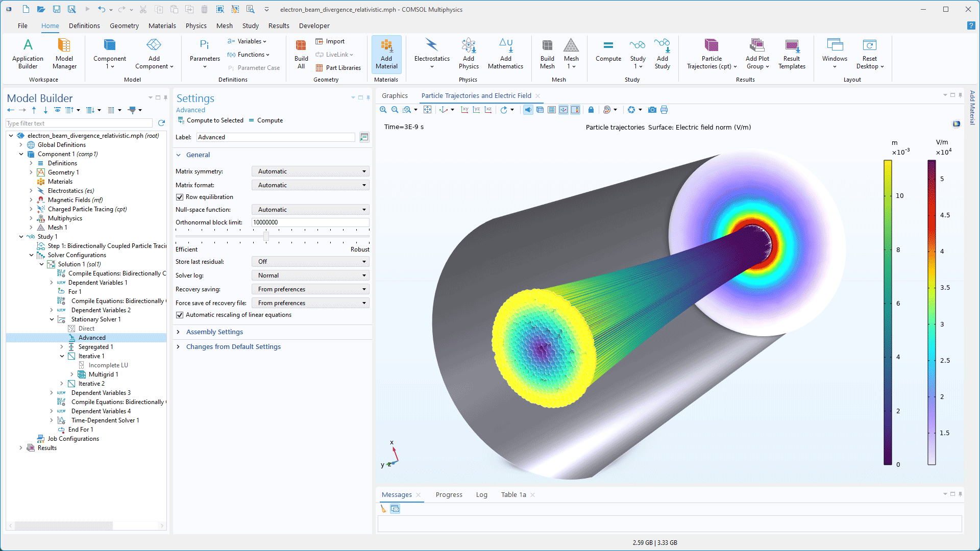980x551 pixels.
Task: Toggle axis orientation display button
Action: coord(563,110)
